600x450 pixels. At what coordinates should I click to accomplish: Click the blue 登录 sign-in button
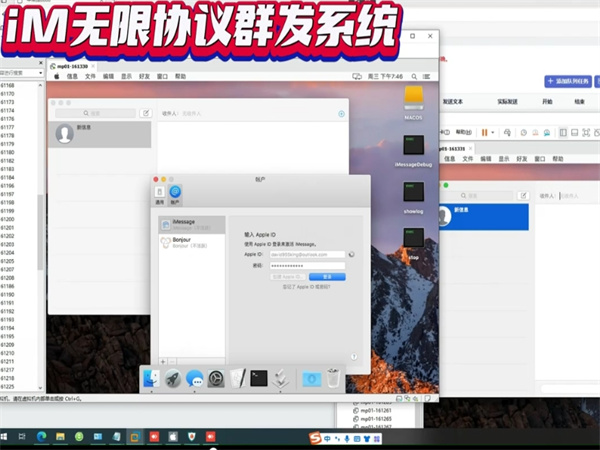coord(326,276)
